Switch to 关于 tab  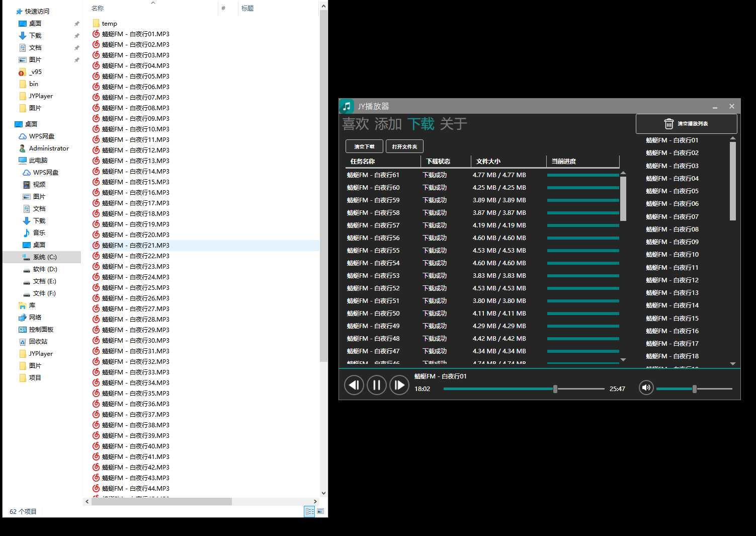pyautogui.click(x=454, y=124)
